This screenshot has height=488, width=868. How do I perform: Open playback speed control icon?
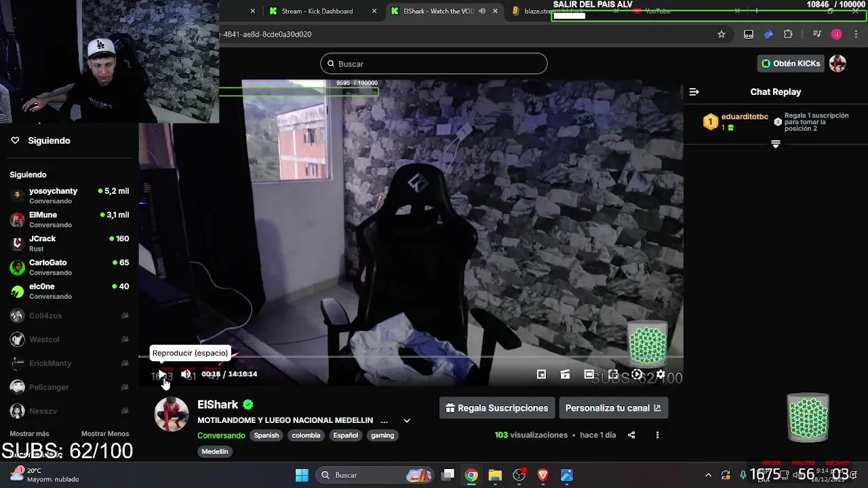tap(637, 374)
